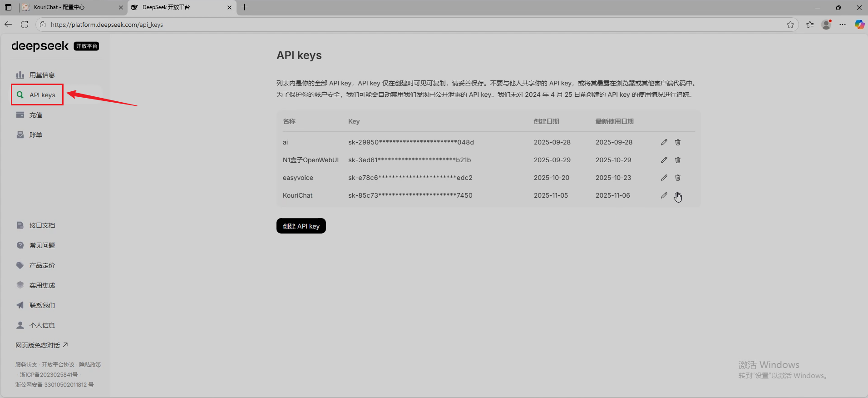Edit the easyvoice key name

point(664,178)
